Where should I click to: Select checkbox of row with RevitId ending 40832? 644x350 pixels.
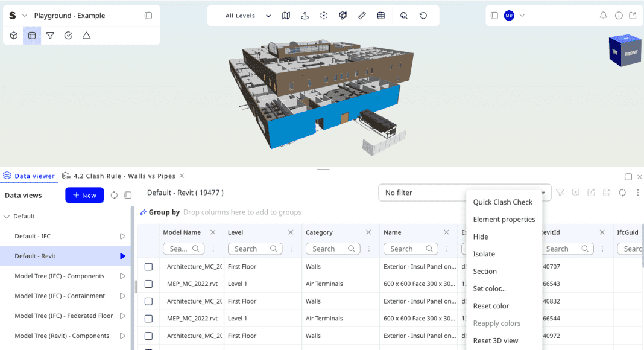148,301
